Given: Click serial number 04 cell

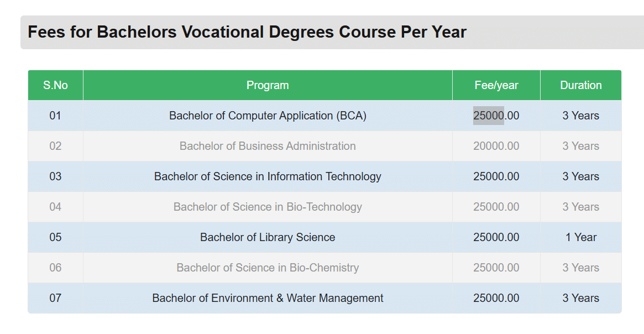Looking at the screenshot, I should coord(55,207).
